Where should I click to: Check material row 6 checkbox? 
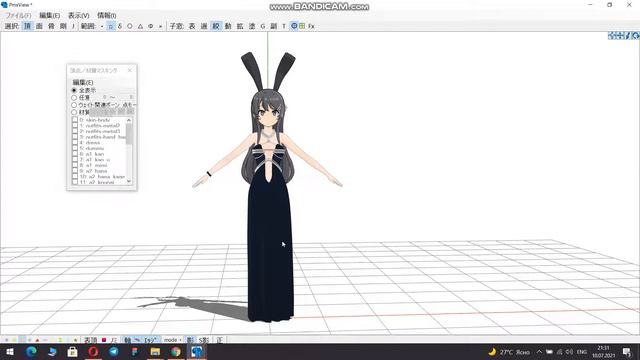click(x=75, y=154)
